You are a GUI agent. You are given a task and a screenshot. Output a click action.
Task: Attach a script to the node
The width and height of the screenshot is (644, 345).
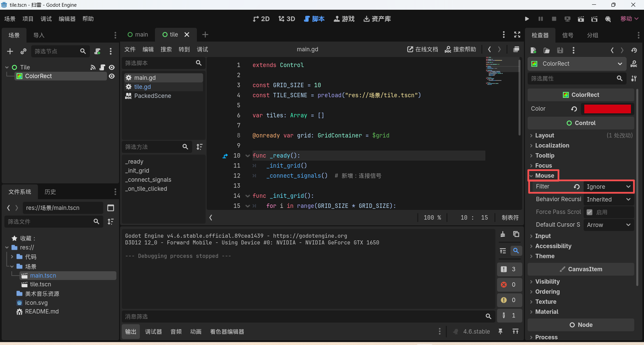click(x=97, y=51)
